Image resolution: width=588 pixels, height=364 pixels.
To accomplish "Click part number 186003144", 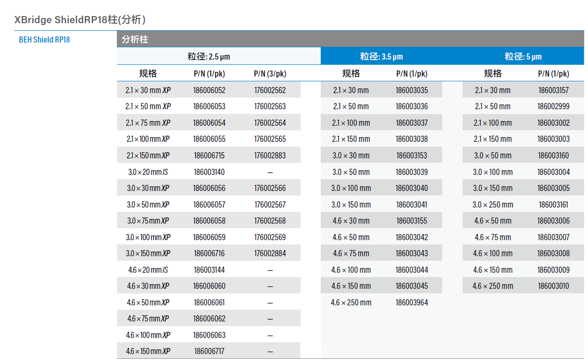I will click(209, 270).
